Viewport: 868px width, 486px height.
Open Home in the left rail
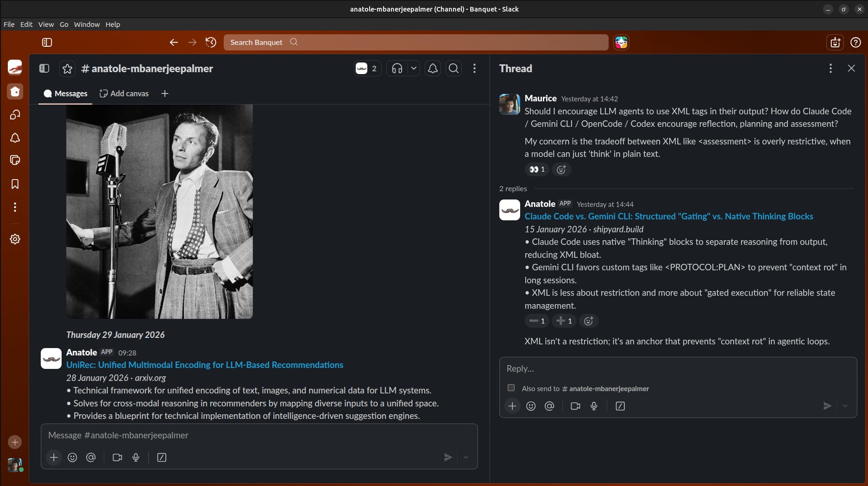[15, 91]
